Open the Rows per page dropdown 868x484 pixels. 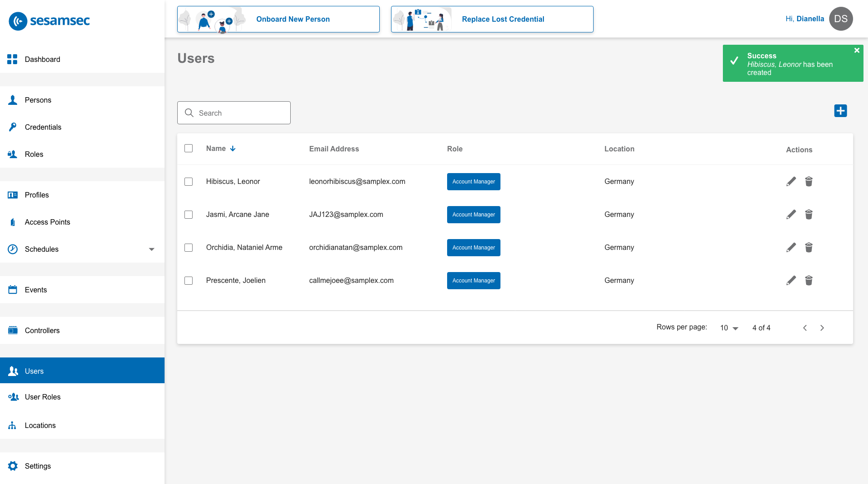[729, 328]
